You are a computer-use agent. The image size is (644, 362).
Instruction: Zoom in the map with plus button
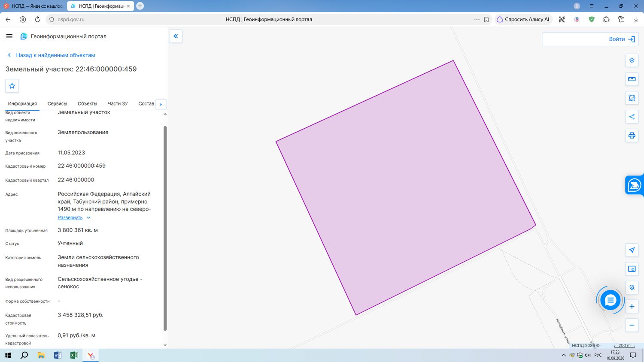point(632,306)
